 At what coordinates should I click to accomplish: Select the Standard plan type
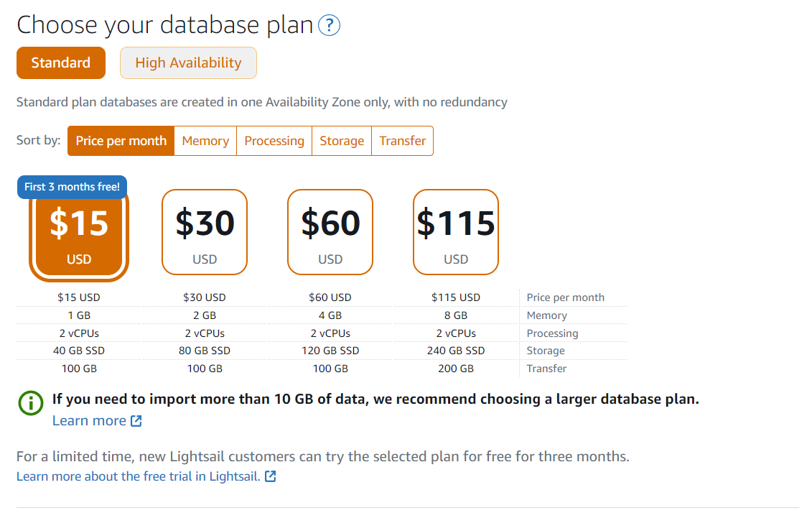tap(61, 63)
